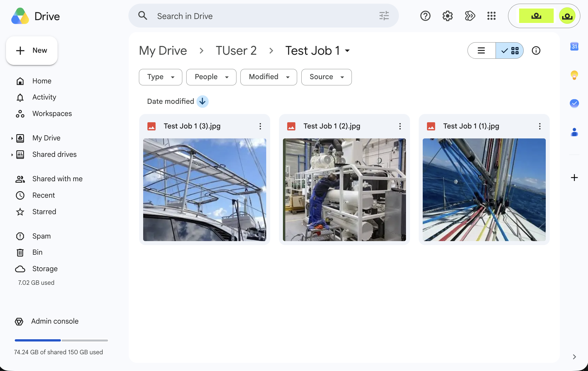Screen dimensions: 588x371
Task: Click '74.24 GB of shared 150 GB used' text
Action: [x=58, y=352]
